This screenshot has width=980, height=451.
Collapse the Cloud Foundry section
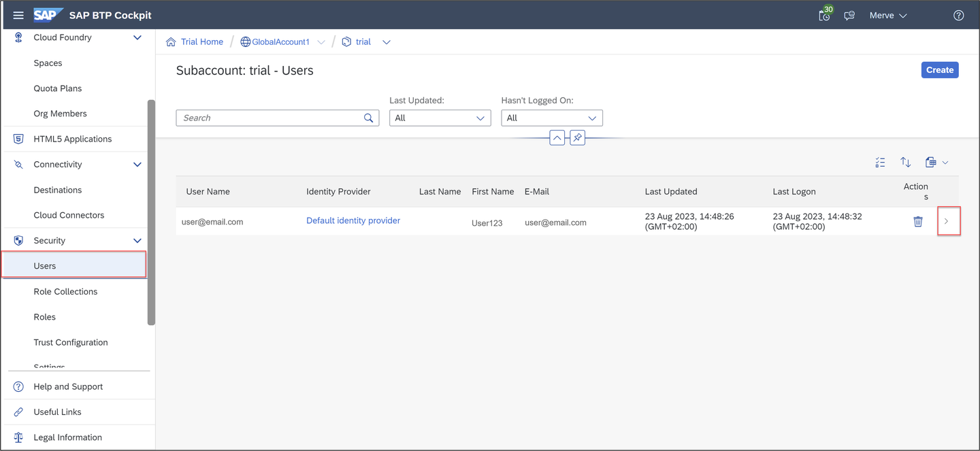(x=137, y=37)
